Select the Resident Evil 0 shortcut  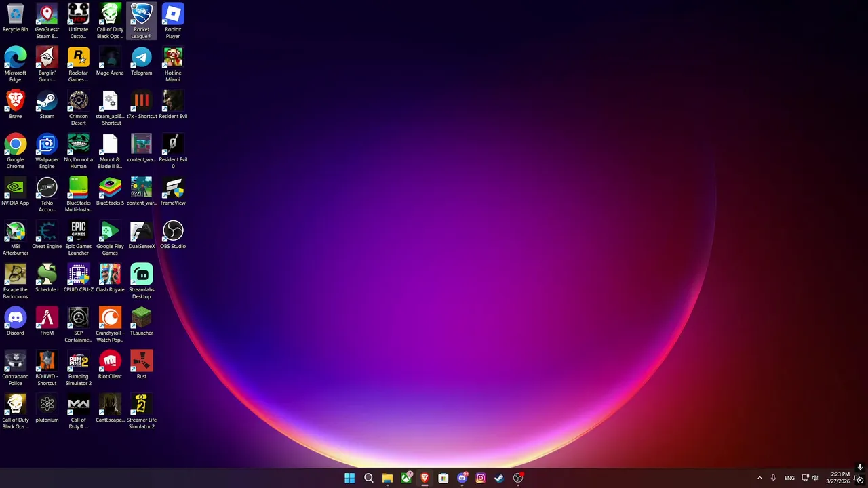pyautogui.click(x=173, y=151)
